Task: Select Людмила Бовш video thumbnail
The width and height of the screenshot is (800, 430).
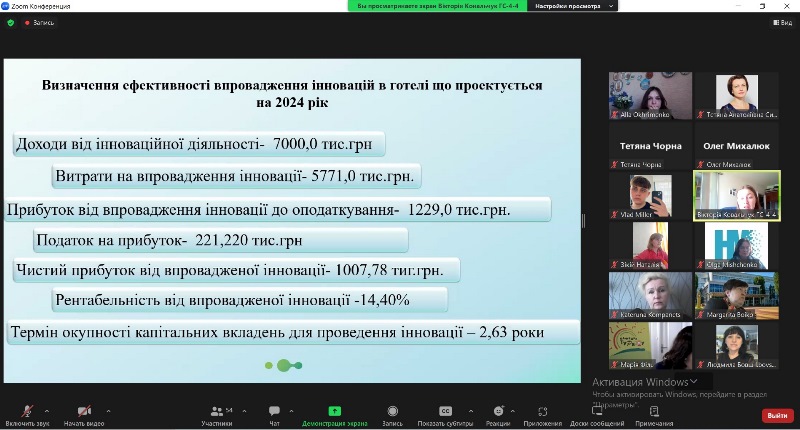Action: click(737, 345)
